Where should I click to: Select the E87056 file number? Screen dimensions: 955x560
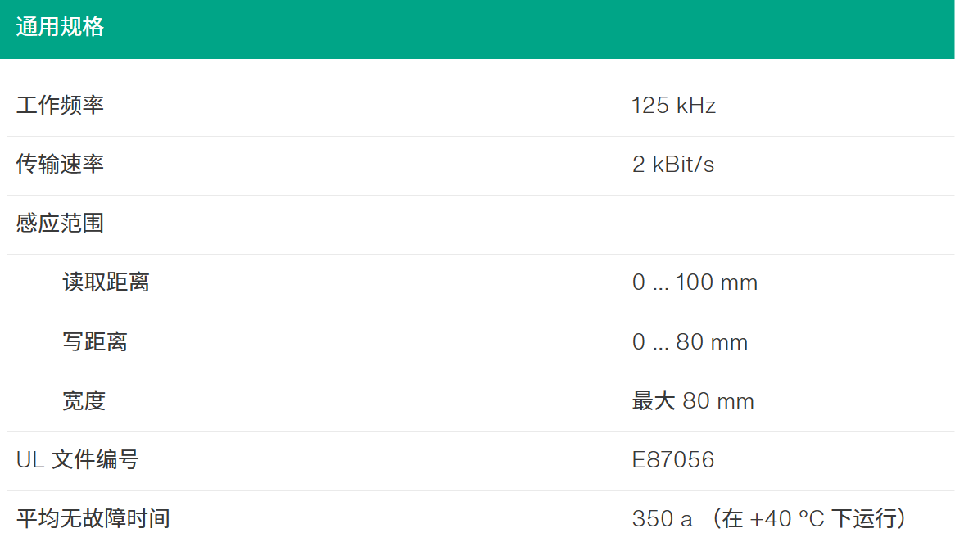coord(673,459)
